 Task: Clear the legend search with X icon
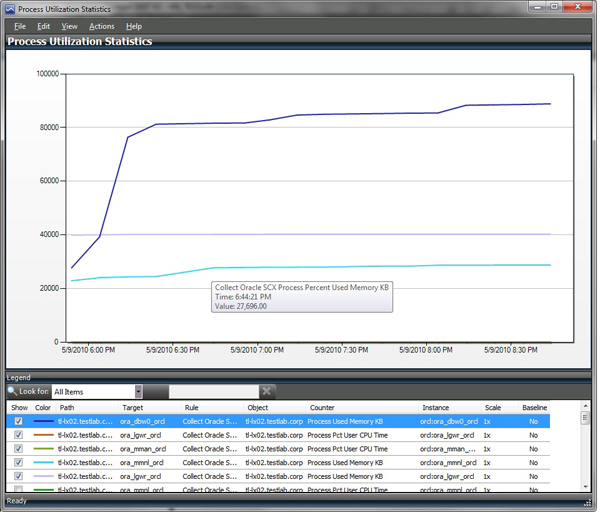[267, 392]
